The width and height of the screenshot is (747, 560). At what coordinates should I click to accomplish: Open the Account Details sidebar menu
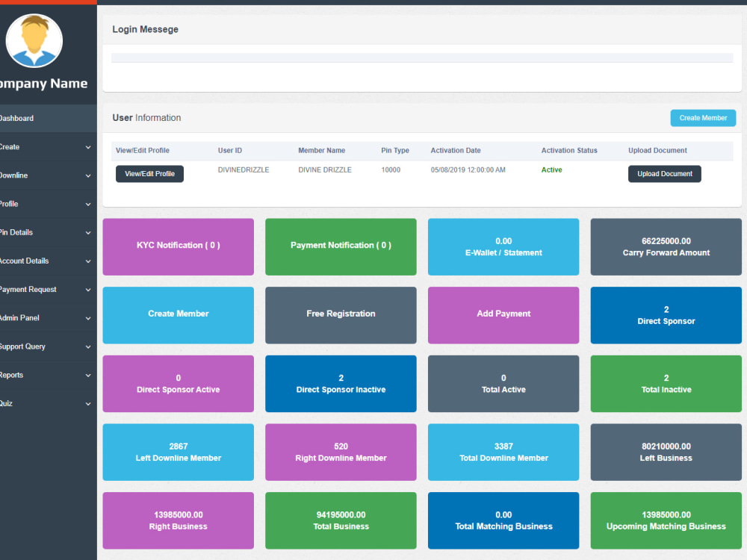(48, 261)
